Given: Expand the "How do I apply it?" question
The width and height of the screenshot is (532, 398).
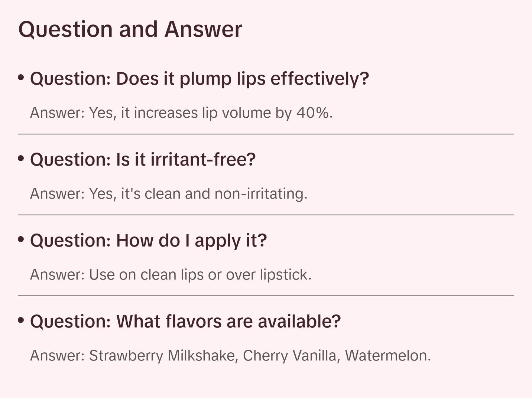Looking at the screenshot, I should coord(148,241).
